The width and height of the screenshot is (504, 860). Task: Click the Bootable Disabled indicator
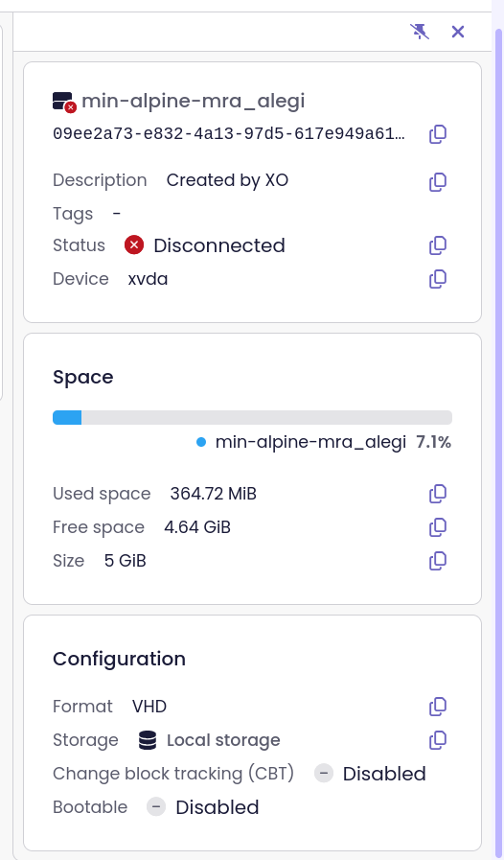pos(203,807)
